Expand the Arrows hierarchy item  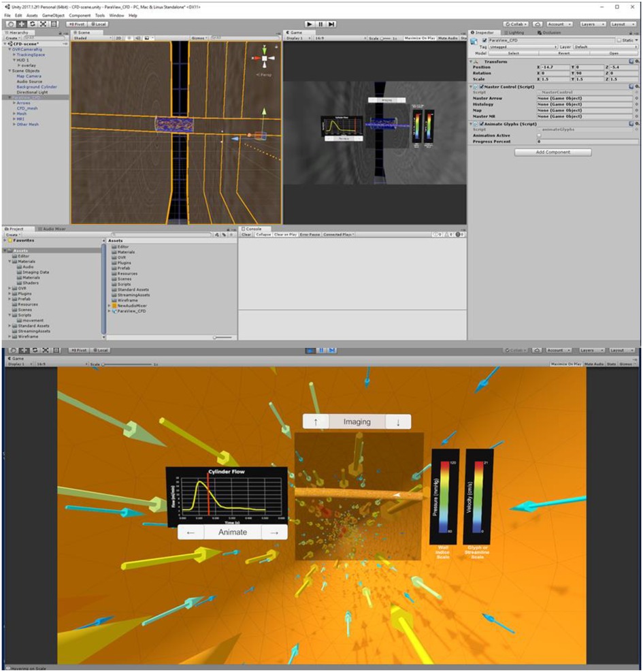[14, 103]
